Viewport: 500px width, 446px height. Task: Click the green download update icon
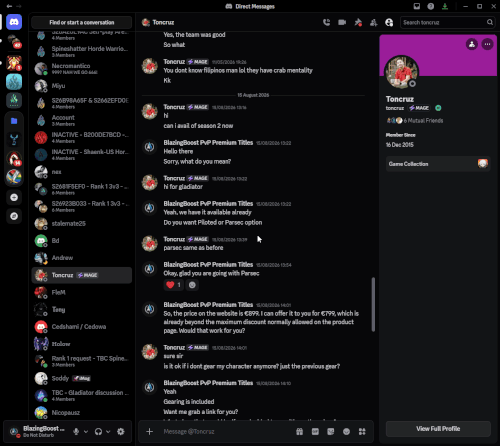(445, 6)
